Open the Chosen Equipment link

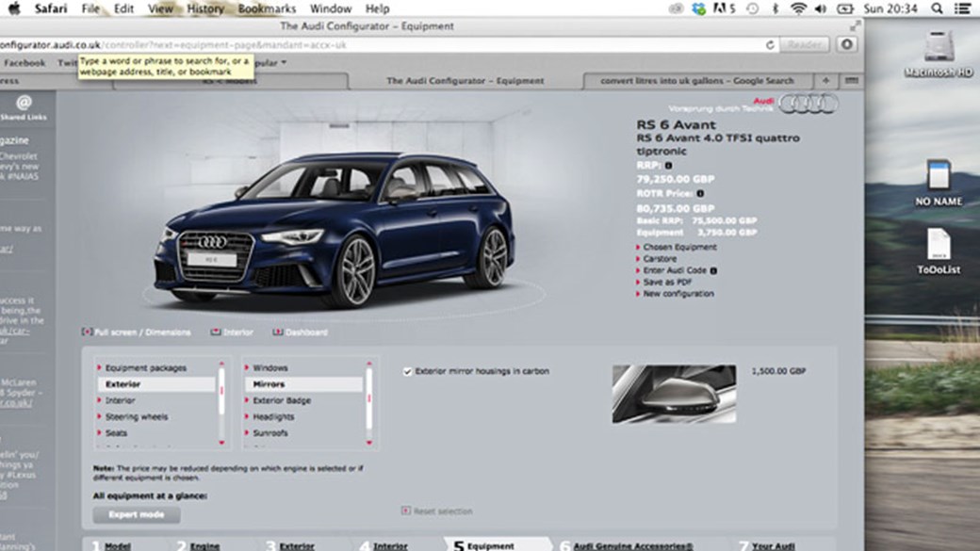click(x=679, y=248)
